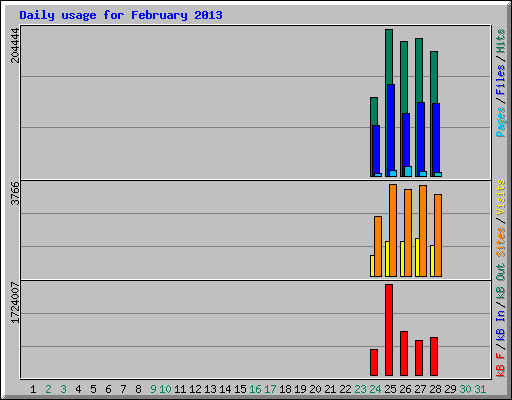Click day 19 on the x-axis
The width and height of the screenshot is (512, 400).
pyautogui.click(x=300, y=389)
